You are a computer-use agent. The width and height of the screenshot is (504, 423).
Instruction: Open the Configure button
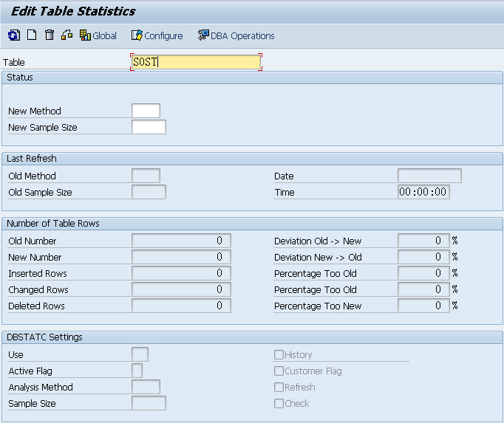point(157,35)
